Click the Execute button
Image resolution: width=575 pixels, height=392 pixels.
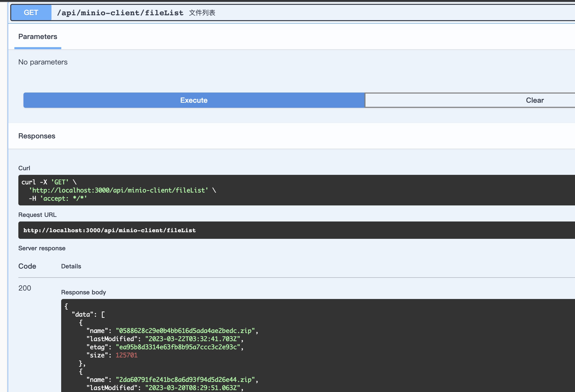pos(194,100)
